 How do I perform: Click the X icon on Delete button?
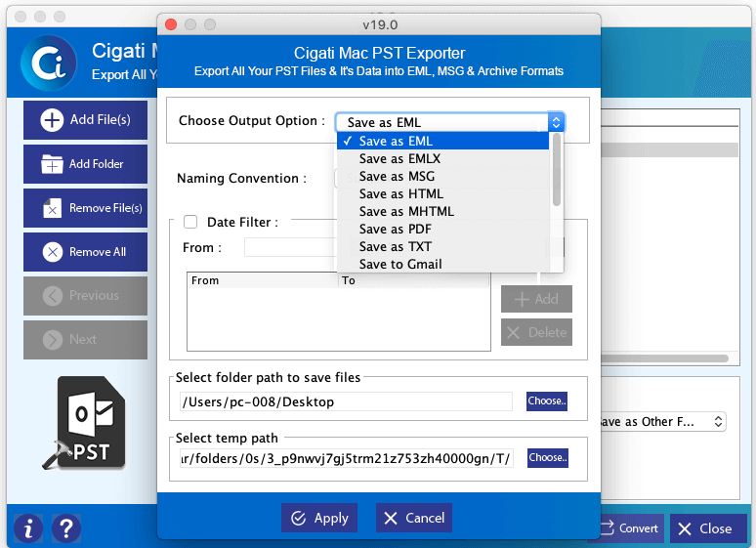coord(514,332)
